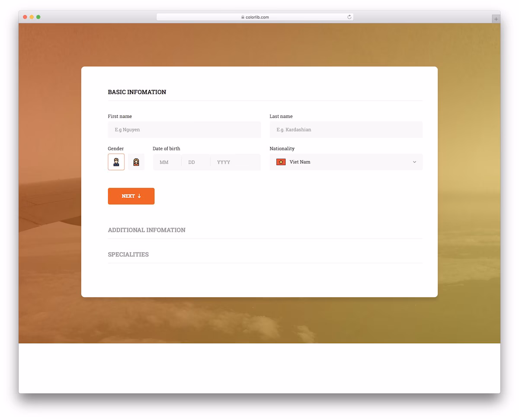The height and width of the screenshot is (420, 519).
Task: Click the orange NEXT button
Action: pos(131,196)
